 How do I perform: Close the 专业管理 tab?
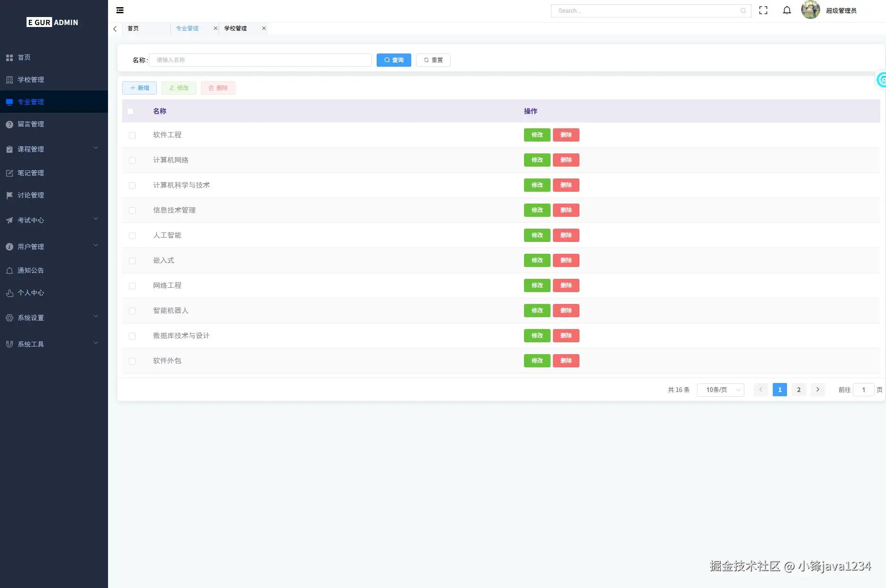(216, 28)
